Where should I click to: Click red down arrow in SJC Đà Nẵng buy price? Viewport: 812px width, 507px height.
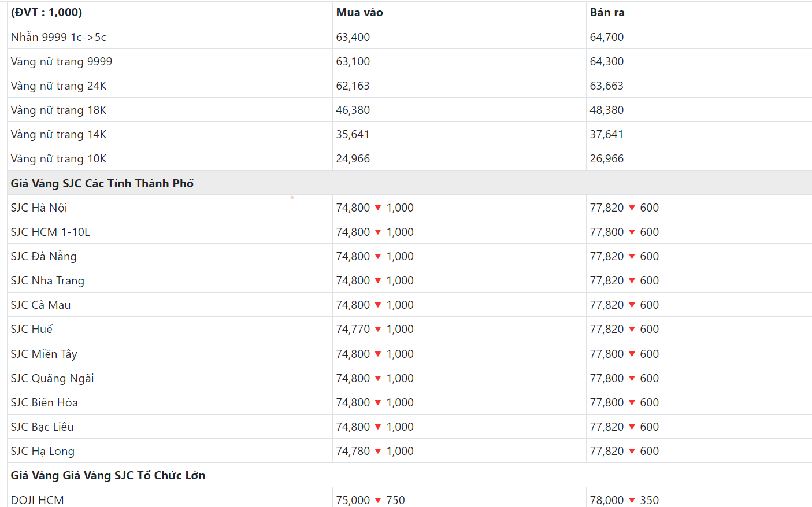click(x=378, y=256)
